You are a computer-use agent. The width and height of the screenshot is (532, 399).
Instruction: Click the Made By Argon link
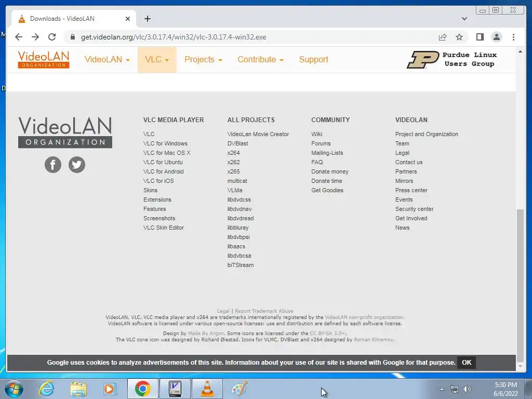206,334
